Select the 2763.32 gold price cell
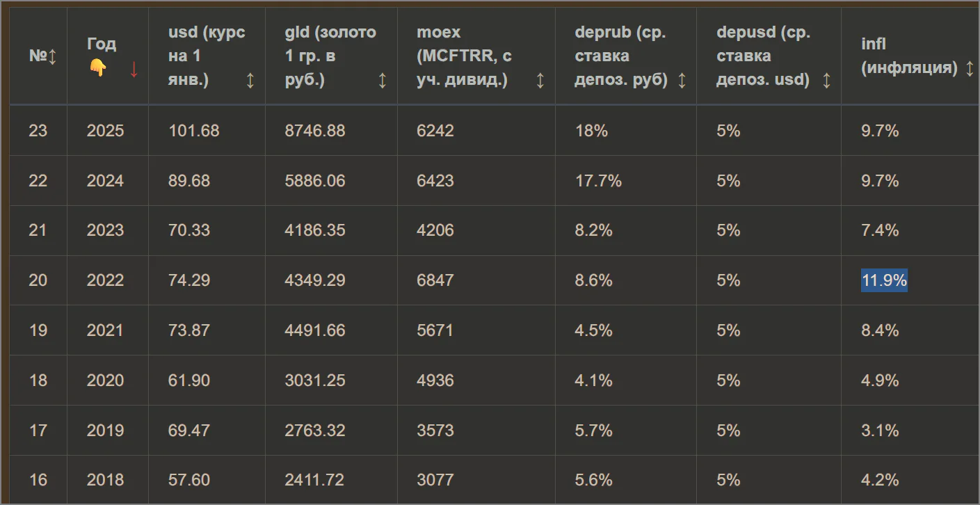The width and height of the screenshot is (980, 505). point(315,431)
